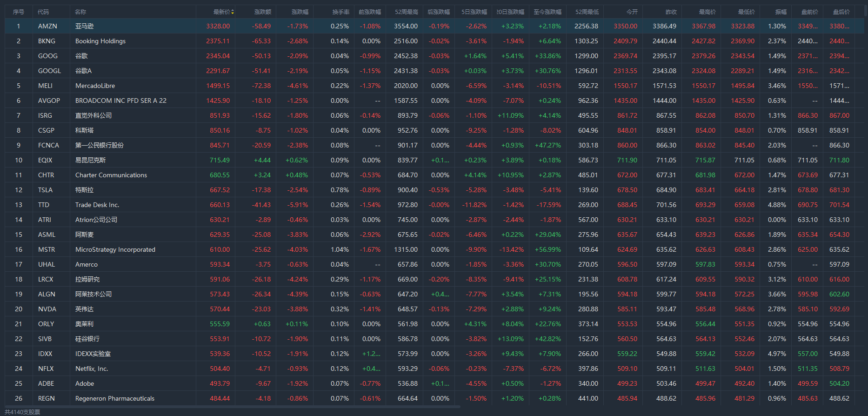868x416 pixels.
Task: Click the 前涨跌幅 column header
Action: [x=370, y=12]
